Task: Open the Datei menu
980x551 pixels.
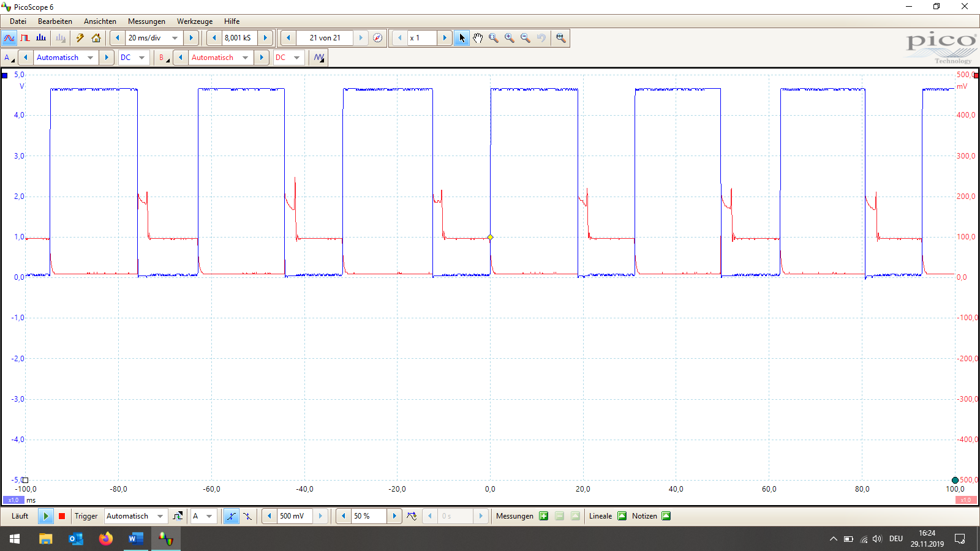Action: (x=18, y=21)
